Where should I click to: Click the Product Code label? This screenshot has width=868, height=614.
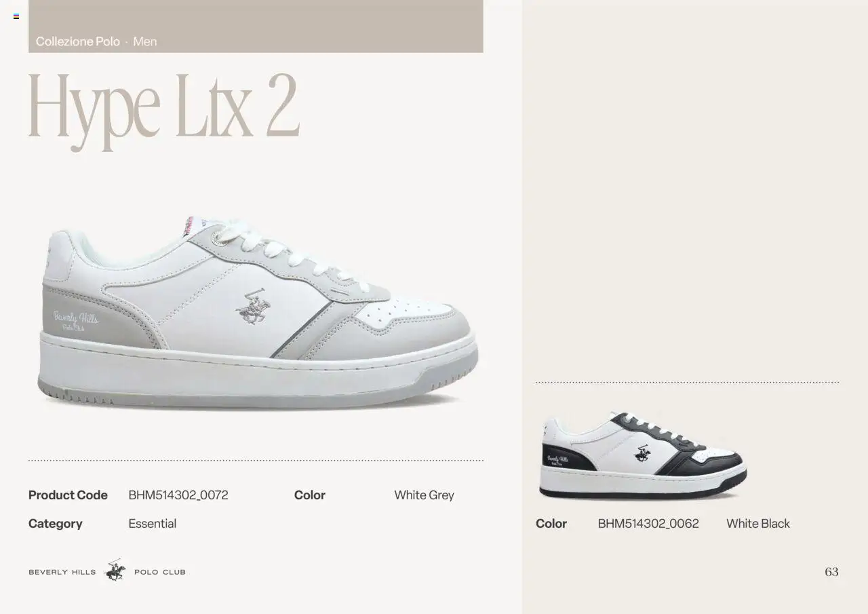[68, 495]
